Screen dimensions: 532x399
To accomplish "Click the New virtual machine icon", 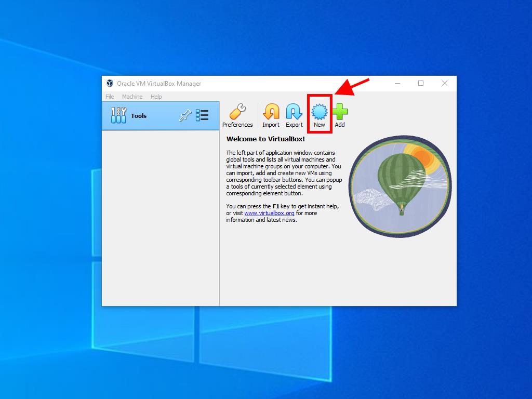I will point(319,112).
